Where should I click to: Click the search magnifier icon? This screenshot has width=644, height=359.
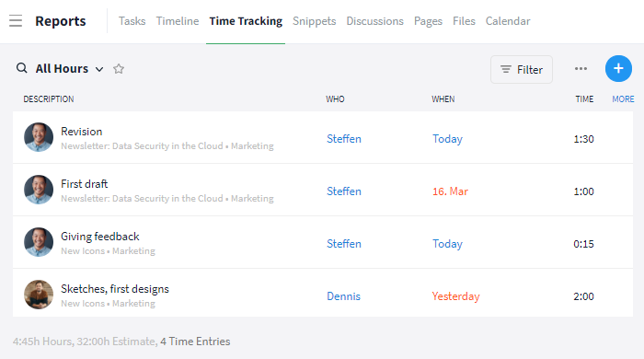coord(22,68)
